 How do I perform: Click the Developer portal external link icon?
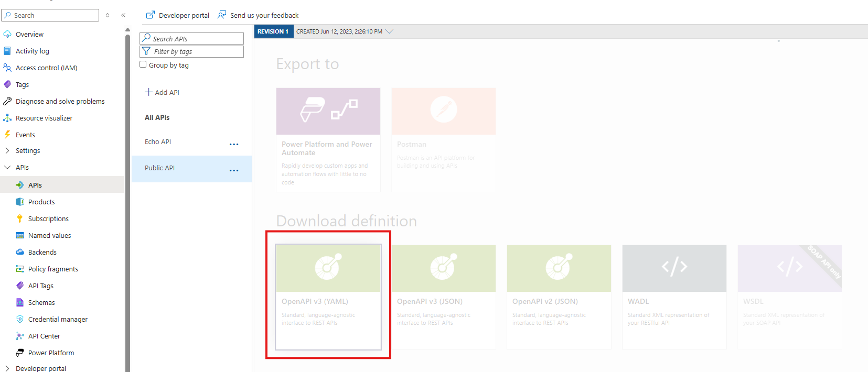[x=151, y=15]
